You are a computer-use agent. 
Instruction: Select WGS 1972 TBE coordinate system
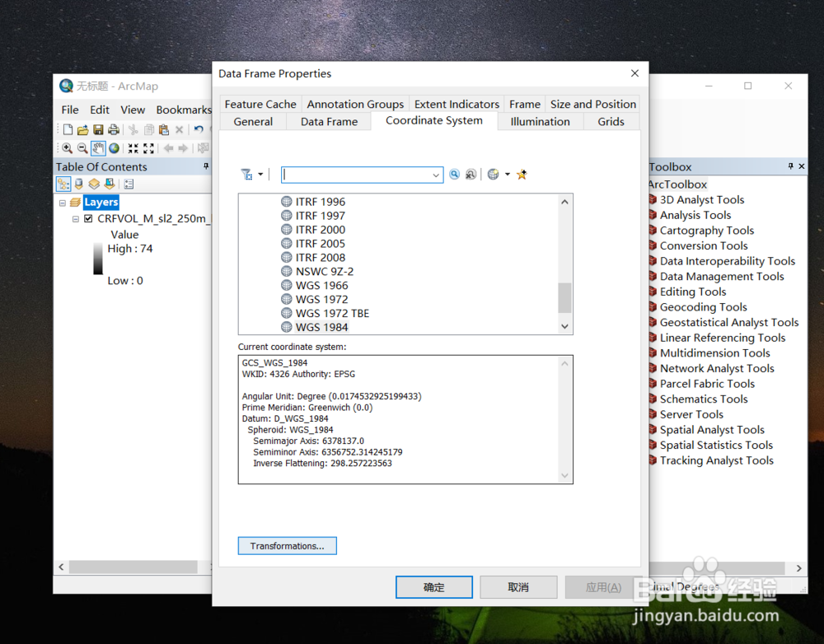point(332,313)
